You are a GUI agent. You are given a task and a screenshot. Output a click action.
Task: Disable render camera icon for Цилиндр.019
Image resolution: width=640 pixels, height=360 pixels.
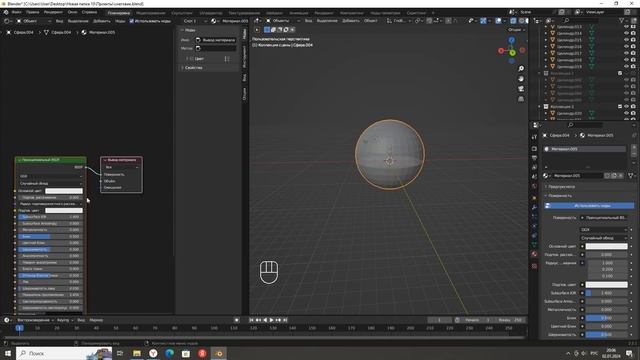633,66
